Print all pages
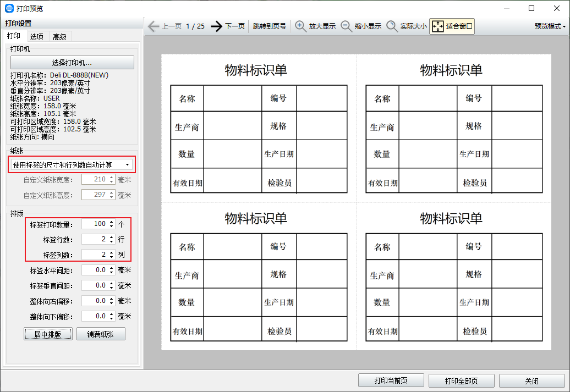 461,381
